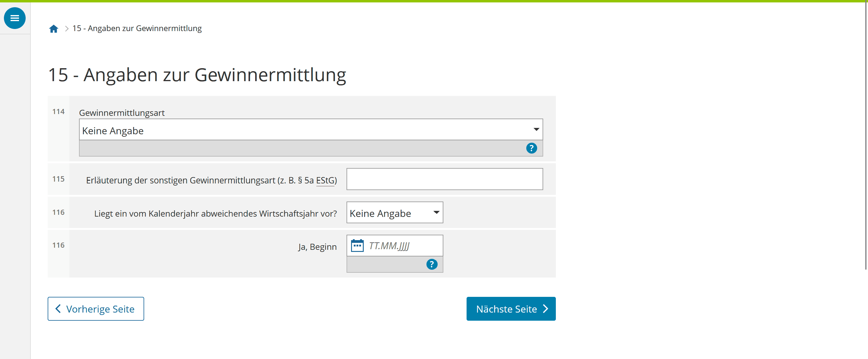Click the main page heading
This screenshot has height=359, width=868.
pyautogui.click(x=197, y=75)
